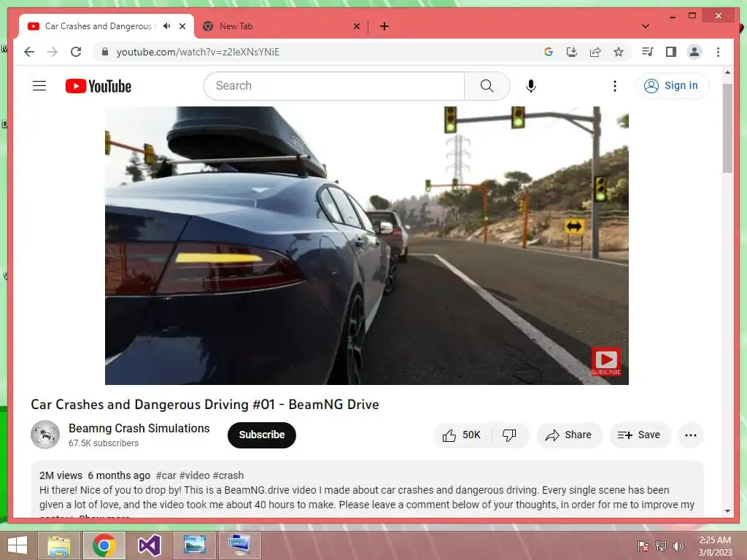
Task: Click the scrollbar down arrow
Action: 727,511
